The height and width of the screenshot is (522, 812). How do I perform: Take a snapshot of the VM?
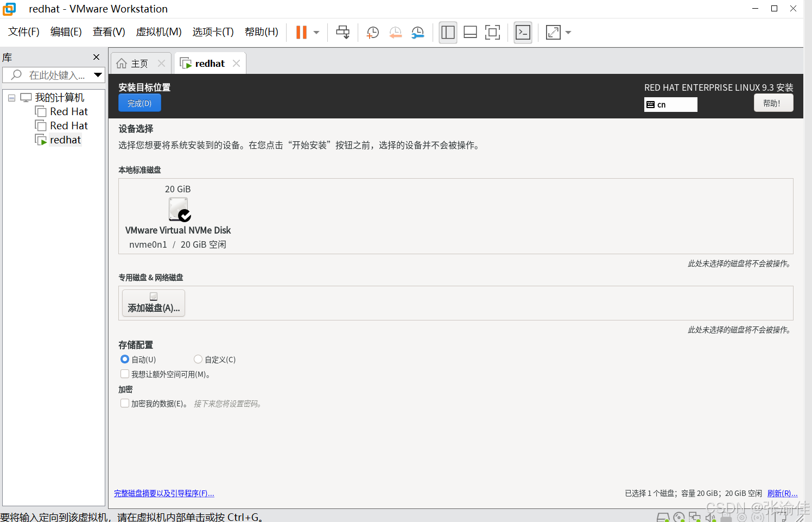(373, 33)
